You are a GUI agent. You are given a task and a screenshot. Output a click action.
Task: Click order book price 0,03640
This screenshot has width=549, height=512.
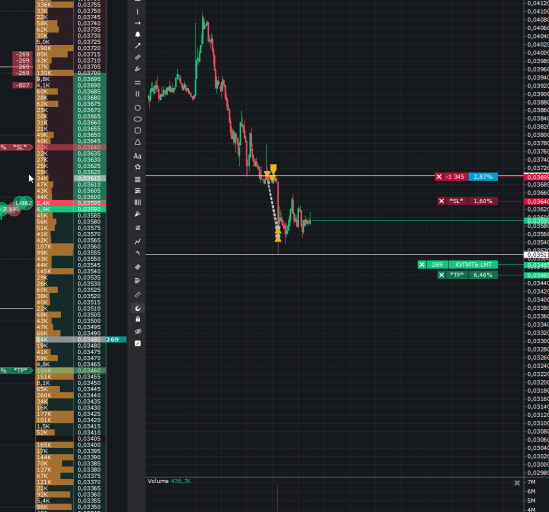pyautogui.click(x=89, y=147)
